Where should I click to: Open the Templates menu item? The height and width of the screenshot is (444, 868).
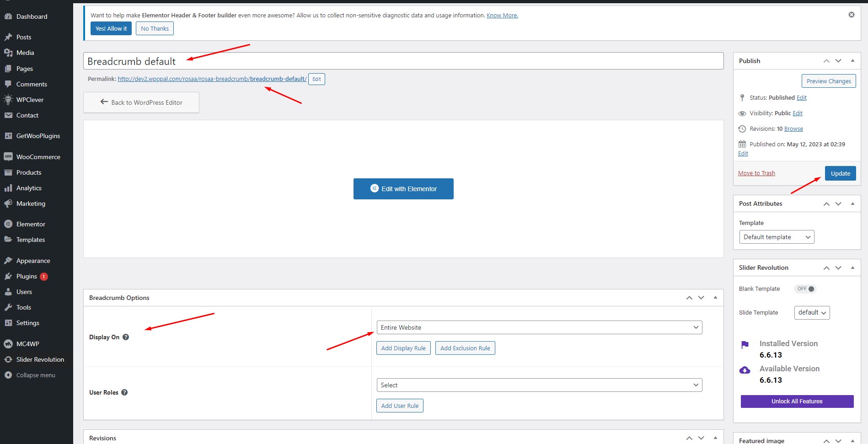pyautogui.click(x=31, y=240)
